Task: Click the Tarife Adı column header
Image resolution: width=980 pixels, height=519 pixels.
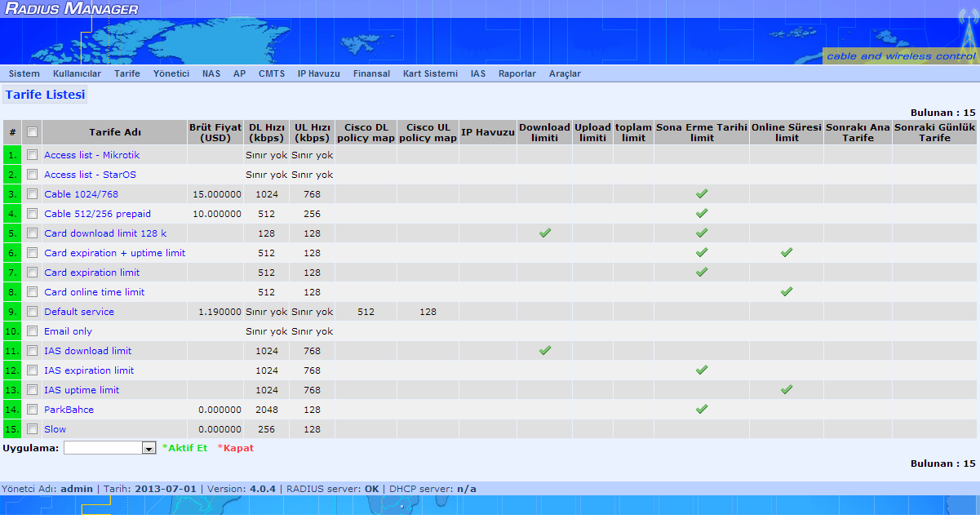Action: click(117, 132)
